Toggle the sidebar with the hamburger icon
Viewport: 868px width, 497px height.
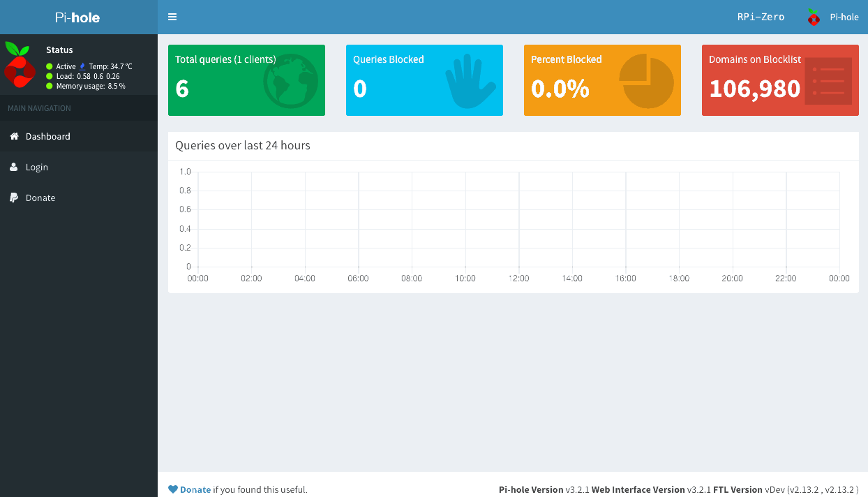(172, 17)
